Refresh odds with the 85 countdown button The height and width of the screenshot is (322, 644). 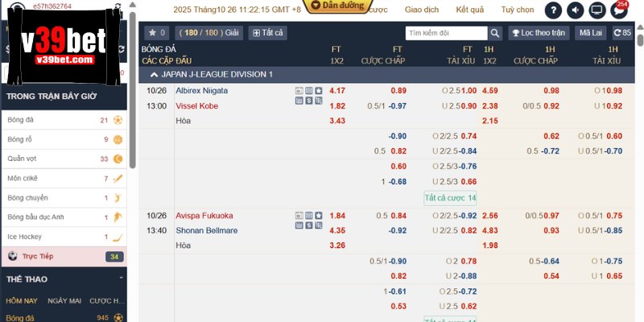pos(622,33)
